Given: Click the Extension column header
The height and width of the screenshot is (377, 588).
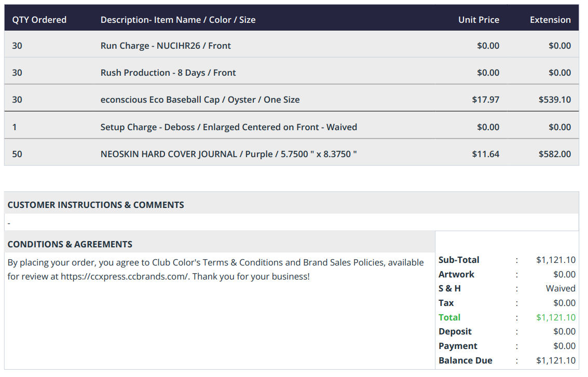Looking at the screenshot, I should point(550,20).
